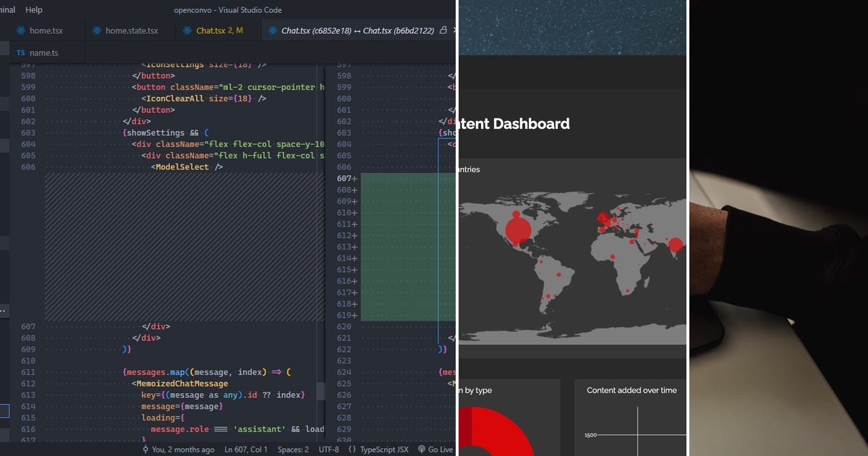
Task: Click the React icon on the home.tsx tab
Action: coord(21,30)
